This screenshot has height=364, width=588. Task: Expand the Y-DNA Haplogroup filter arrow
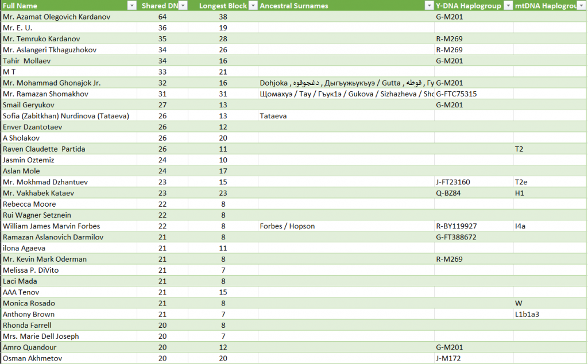coord(507,6)
